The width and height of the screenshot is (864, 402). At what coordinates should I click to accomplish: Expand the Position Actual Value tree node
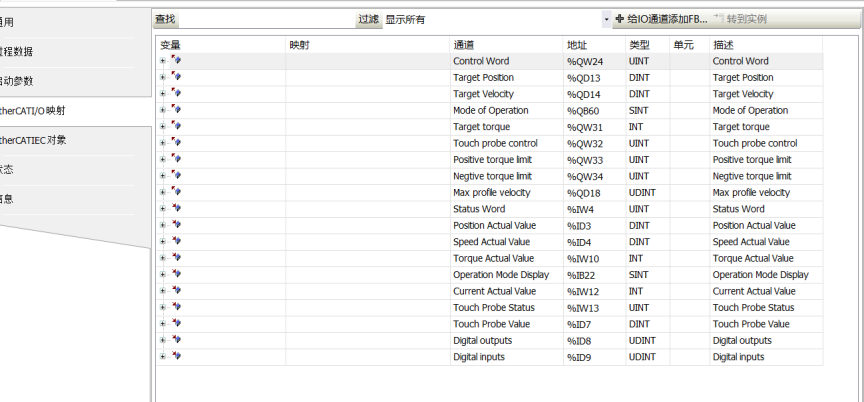pyautogui.click(x=163, y=226)
